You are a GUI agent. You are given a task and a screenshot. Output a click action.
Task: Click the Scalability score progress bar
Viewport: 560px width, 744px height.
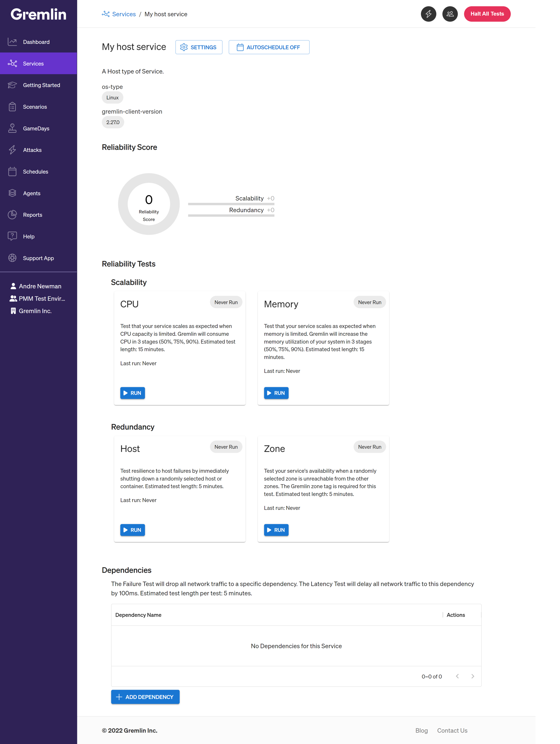click(x=231, y=204)
